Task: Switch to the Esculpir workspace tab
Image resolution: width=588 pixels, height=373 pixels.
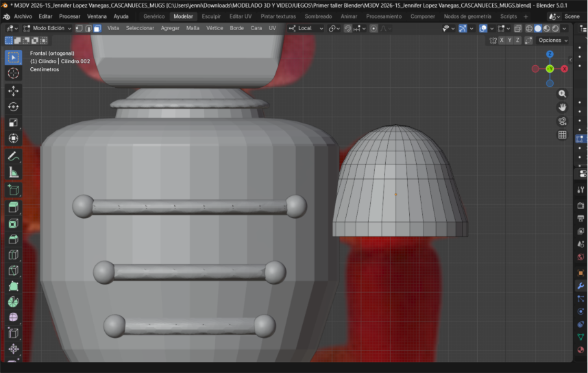Action: pyautogui.click(x=210, y=16)
